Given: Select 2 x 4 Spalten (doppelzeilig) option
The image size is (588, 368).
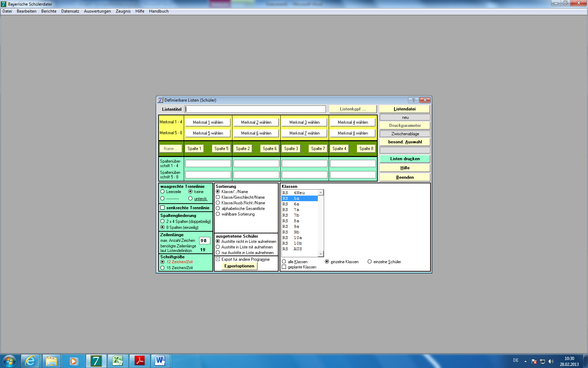Looking at the screenshot, I should [162, 222].
